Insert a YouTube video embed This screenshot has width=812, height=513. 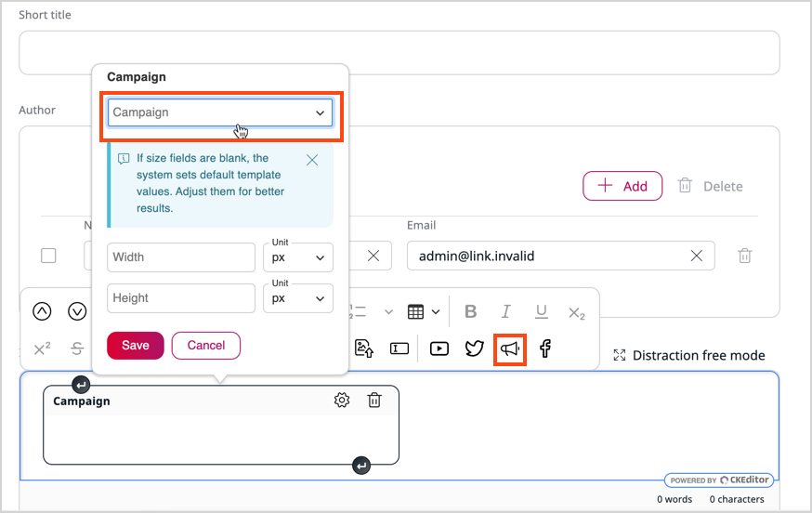[x=439, y=349]
